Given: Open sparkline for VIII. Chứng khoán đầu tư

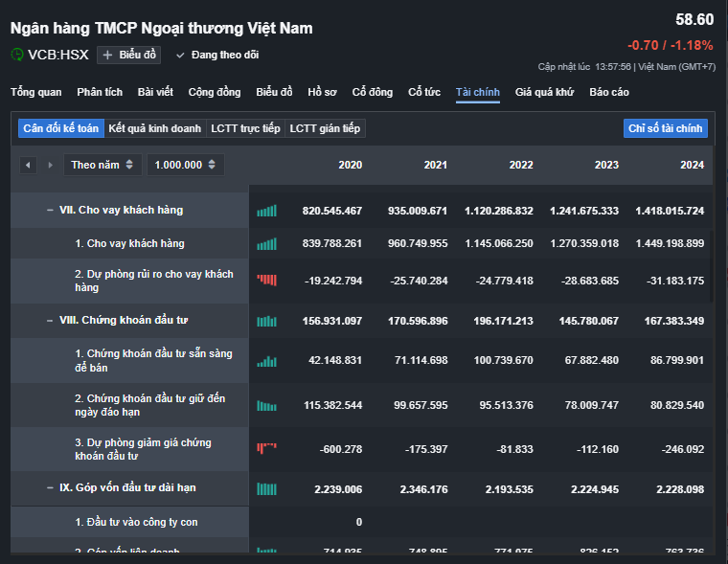Looking at the screenshot, I should (x=266, y=321).
